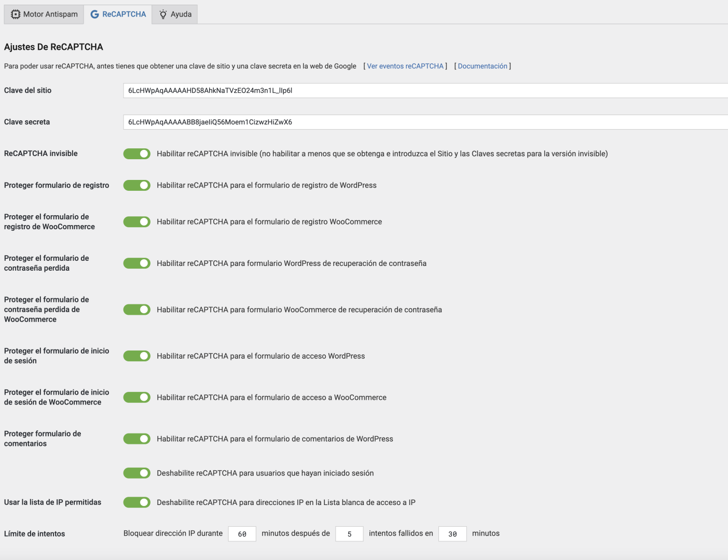Click the Clave secreta label
Viewport: 728px width, 560px height.
click(27, 122)
